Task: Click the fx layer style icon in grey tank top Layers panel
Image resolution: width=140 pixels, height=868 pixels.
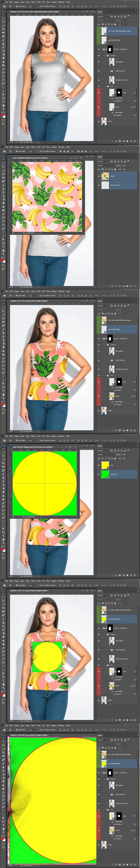Action: click(x=116, y=141)
